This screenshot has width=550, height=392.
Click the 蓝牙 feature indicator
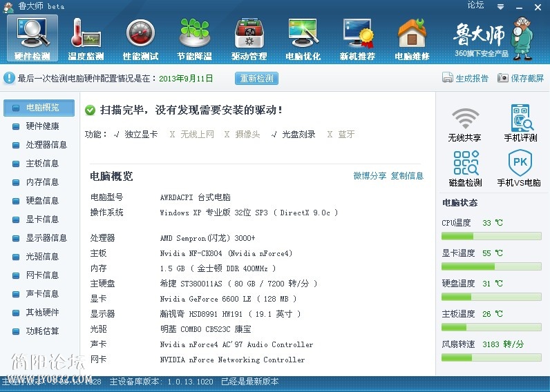pyautogui.click(x=341, y=134)
